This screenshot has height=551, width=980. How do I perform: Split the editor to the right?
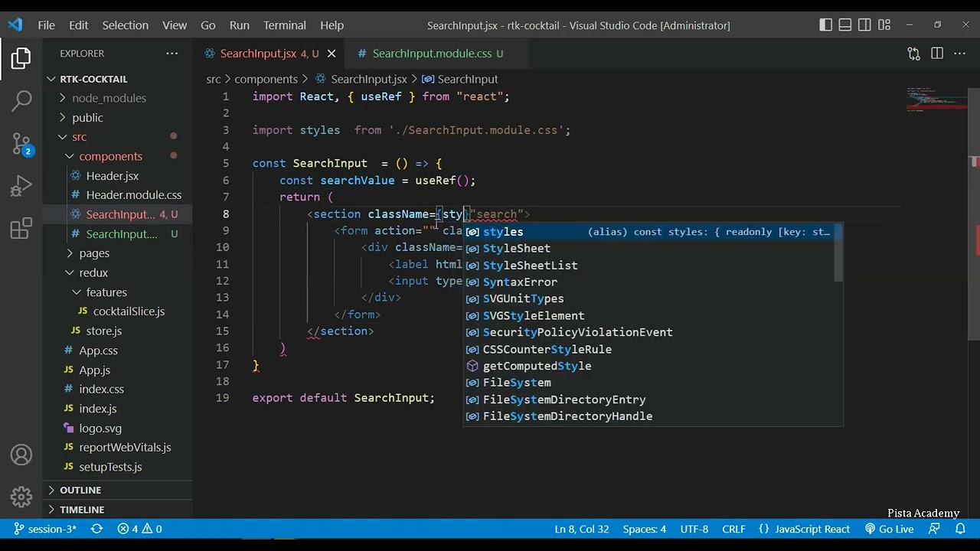pyautogui.click(x=937, y=54)
